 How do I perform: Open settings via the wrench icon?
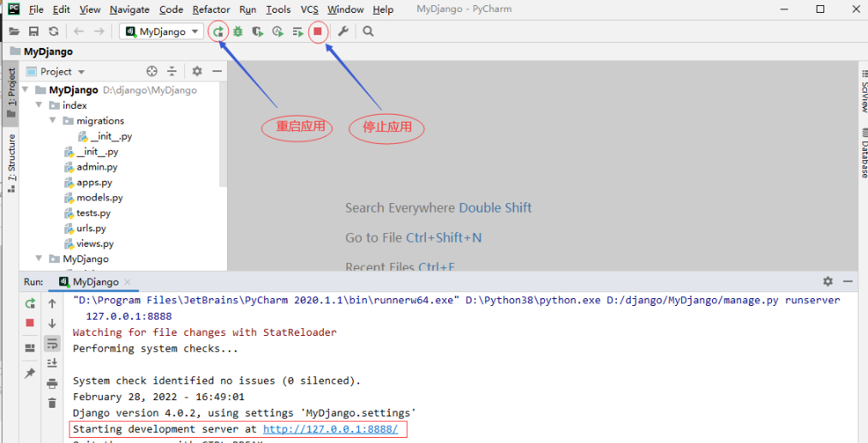click(344, 32)
